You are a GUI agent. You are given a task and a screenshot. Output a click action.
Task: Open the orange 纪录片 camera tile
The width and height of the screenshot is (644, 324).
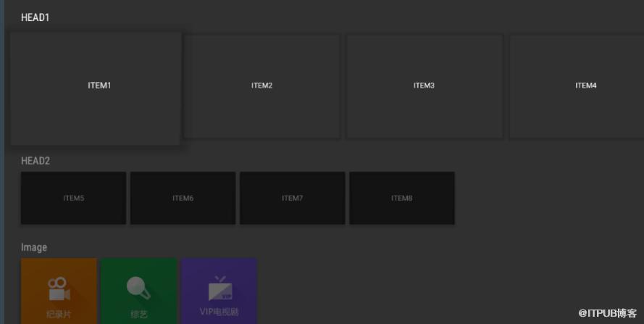click(59, 291)
